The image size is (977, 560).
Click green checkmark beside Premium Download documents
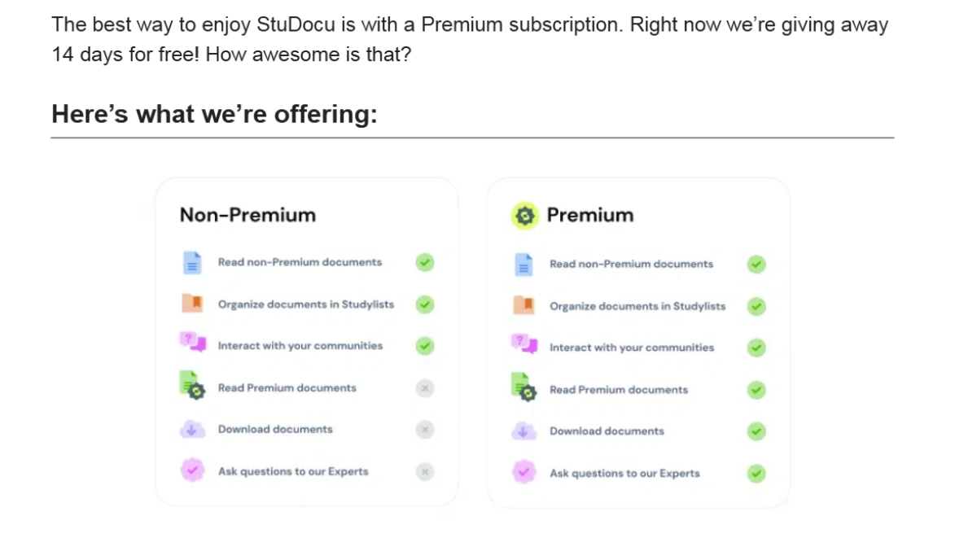(757, 431)
